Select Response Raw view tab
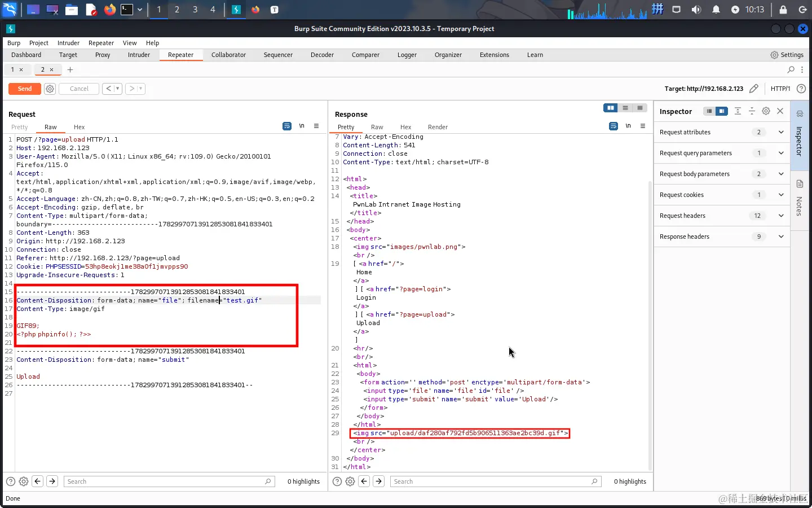 (x=377, y=127)
